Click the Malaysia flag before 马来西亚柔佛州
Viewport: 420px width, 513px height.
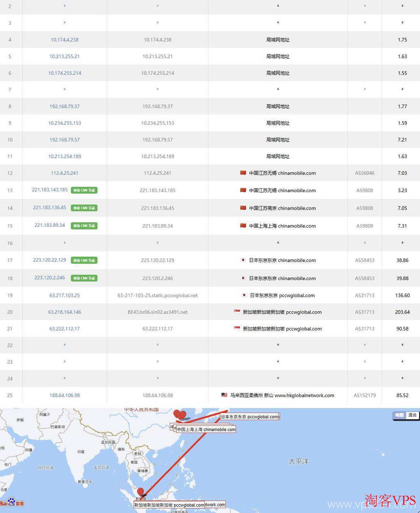click(224, 395)
